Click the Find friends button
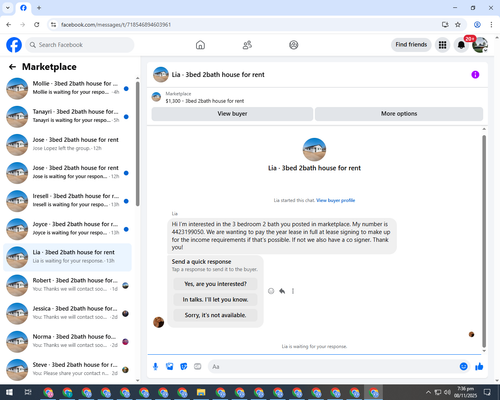Viewport: 500px width, 400px height. [411, 45]
